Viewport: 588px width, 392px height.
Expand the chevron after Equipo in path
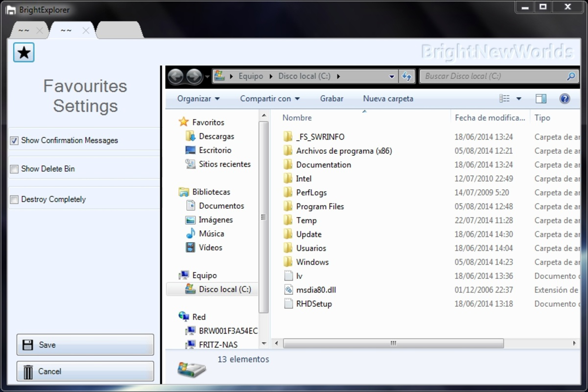click(271, 76)
